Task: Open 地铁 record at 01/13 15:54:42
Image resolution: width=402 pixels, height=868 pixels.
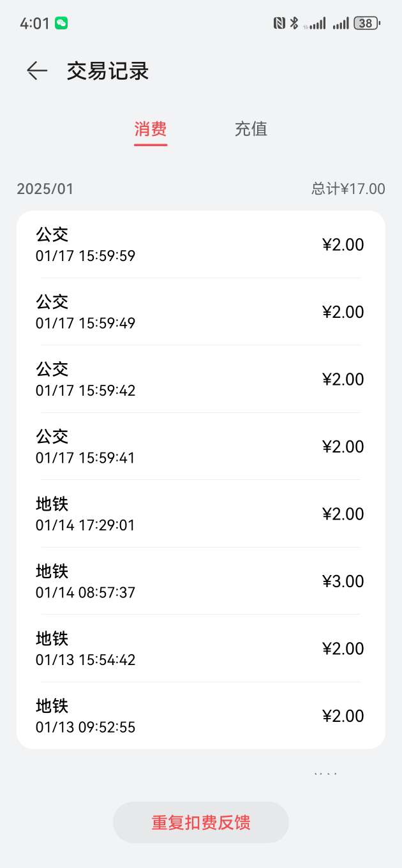Action: tap(200, 648)
